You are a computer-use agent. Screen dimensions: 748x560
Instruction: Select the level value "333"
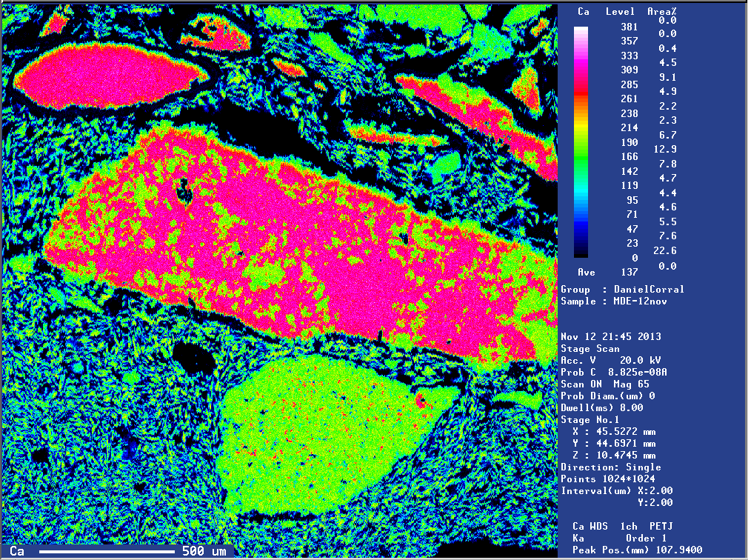point(630,56)
